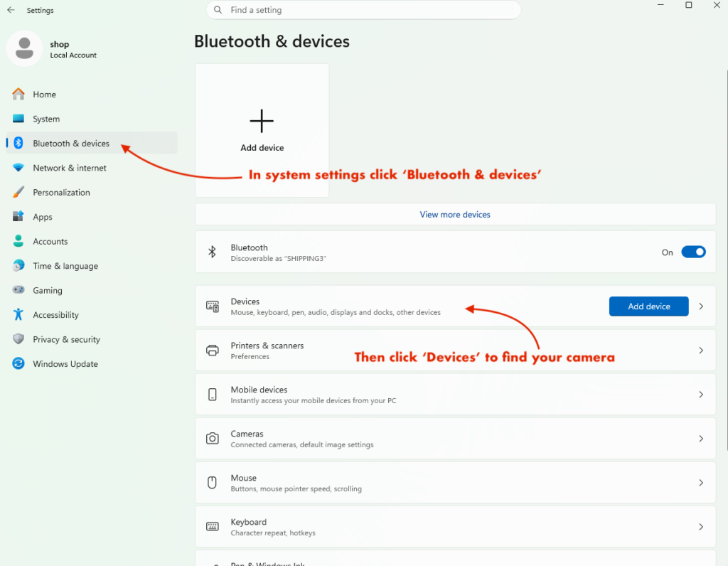Screen dimensions: 728x566
Task: Click the user profile avatar icon
Action: 25,48
